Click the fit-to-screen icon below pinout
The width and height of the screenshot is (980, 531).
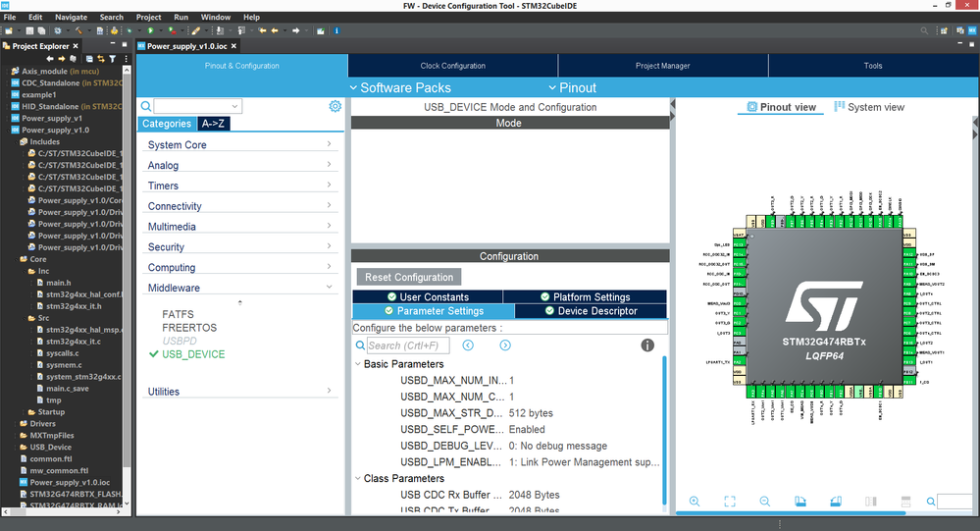pyautogui.click(x=730, y=501)
